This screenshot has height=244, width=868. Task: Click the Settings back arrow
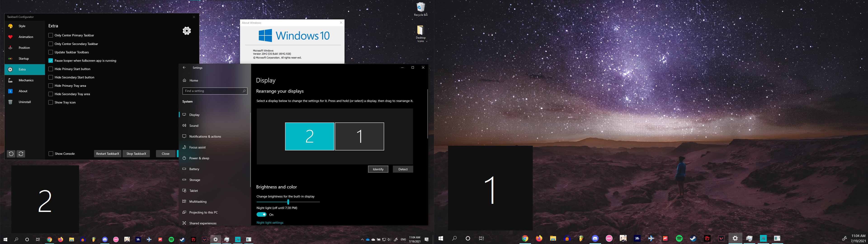(x=184, y=68)
